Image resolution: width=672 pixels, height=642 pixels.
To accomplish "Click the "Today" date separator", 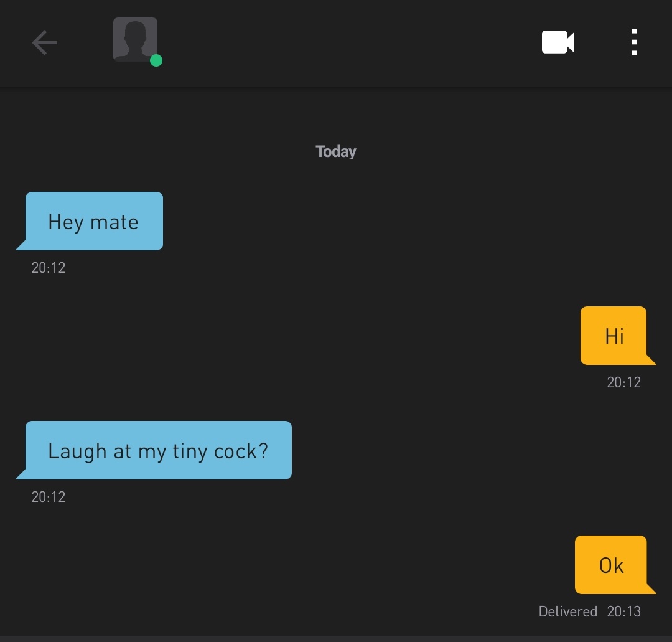I will [336, 151].
